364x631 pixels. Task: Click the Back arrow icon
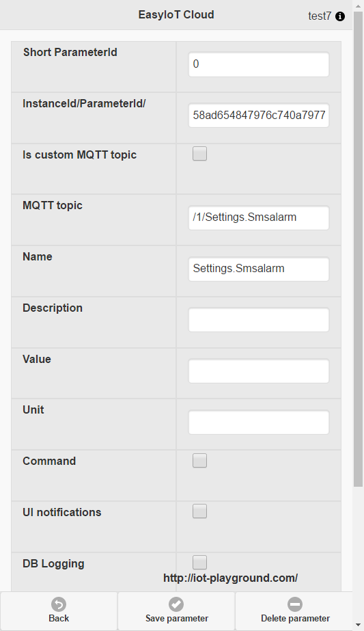59,604
